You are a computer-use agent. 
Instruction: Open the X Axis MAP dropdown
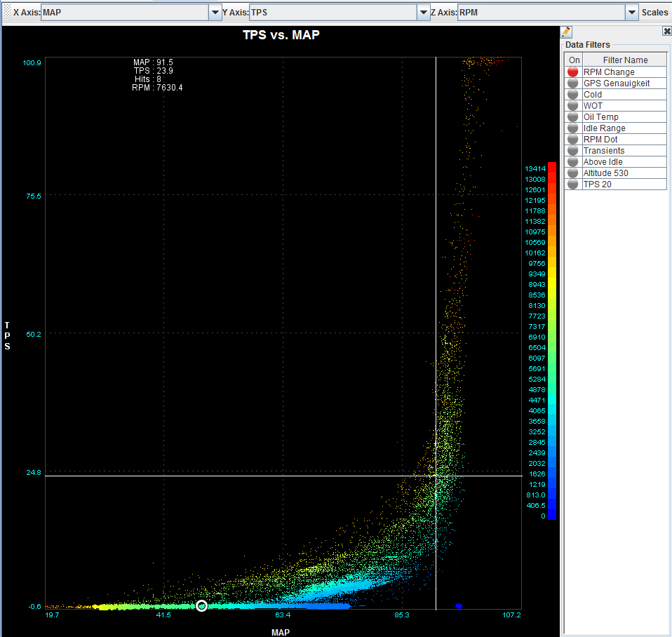(x=215, y=13)
